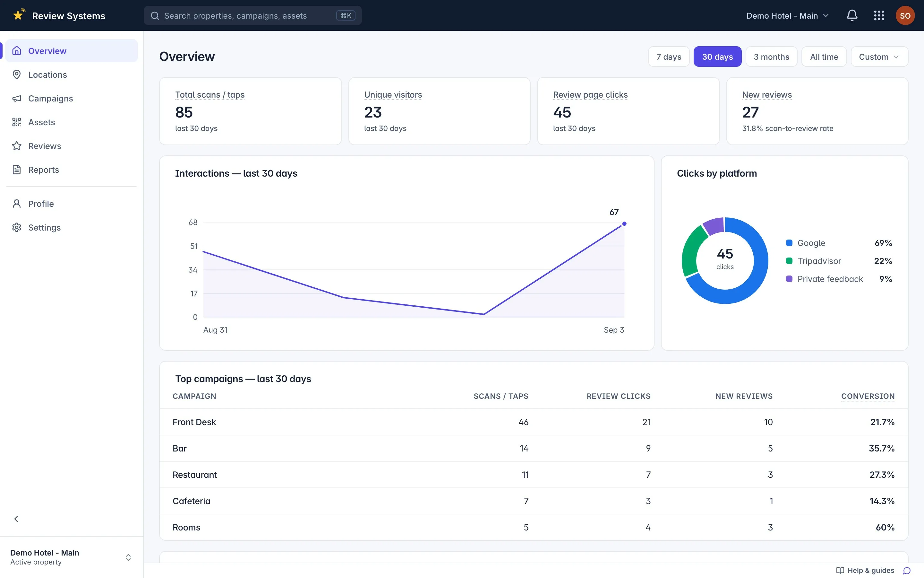
Task: Open the Reports section
Action: (72, 169)
